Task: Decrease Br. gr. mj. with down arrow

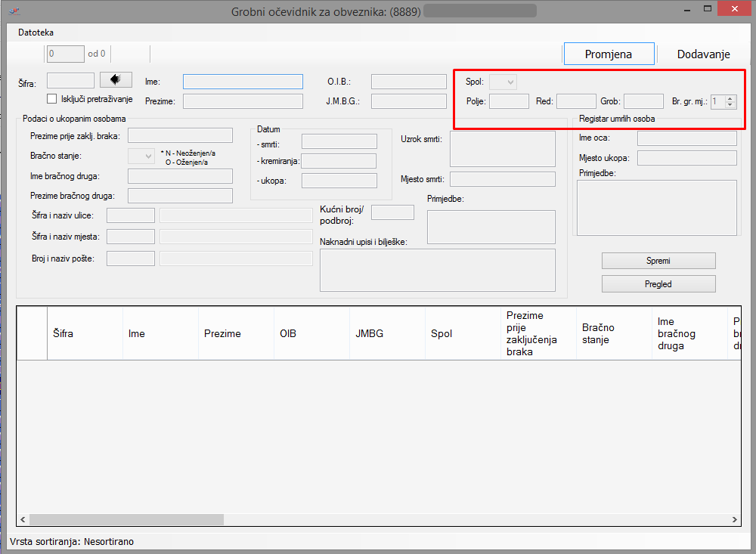Action: tap(730, 104)
